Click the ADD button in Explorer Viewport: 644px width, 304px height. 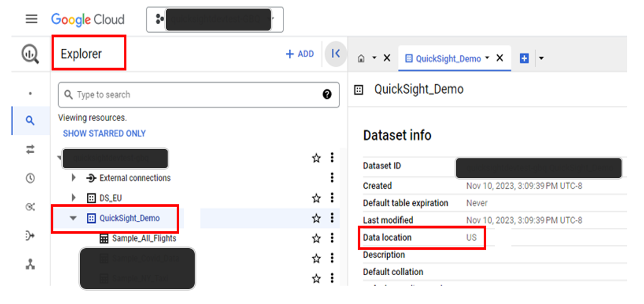pos(300,54)
